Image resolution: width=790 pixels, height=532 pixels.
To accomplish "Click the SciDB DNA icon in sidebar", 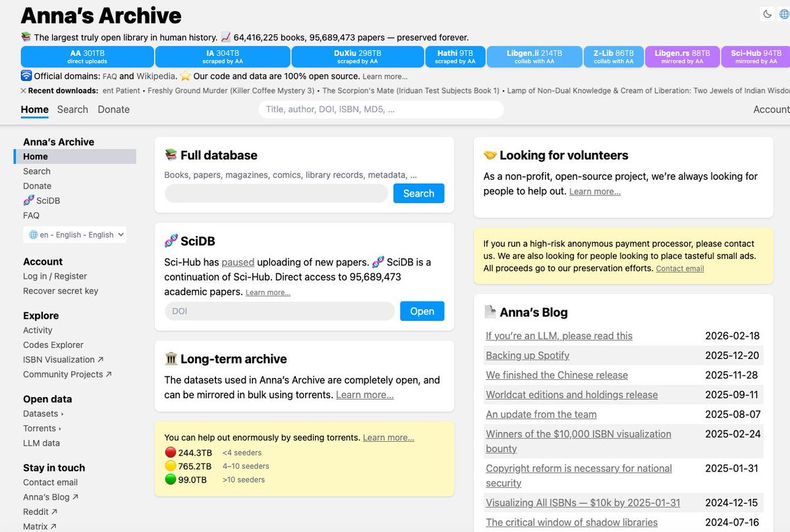I will [x=29, y=200].
